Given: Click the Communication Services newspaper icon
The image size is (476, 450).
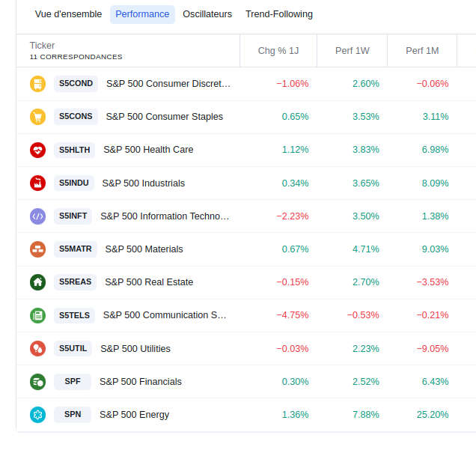Looking at the screenshot, I should click(x=37, y=315).
